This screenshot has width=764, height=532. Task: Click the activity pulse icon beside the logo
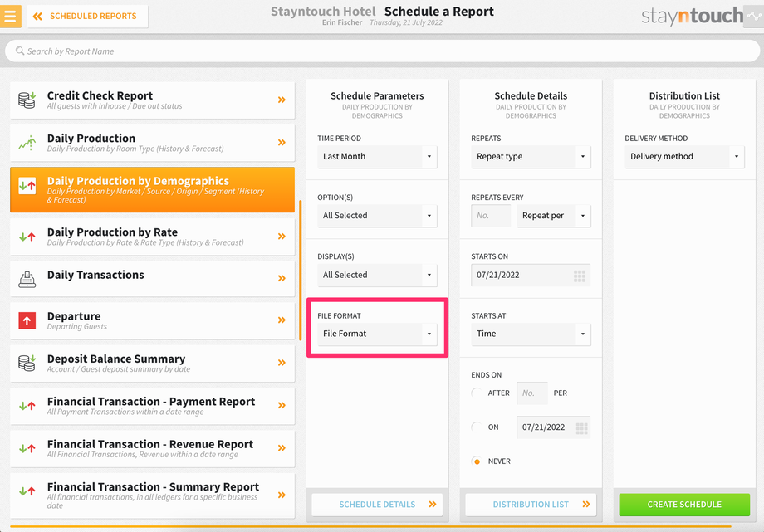pyautogui.click(x=754, y=16)
